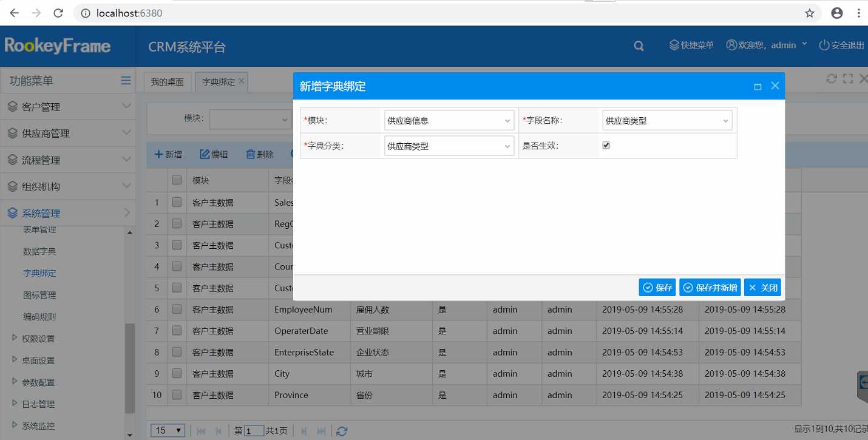This screenshot has height=440, width=868.
Task: Click the 删除 trash toolbar button
Action: (260, 154)
